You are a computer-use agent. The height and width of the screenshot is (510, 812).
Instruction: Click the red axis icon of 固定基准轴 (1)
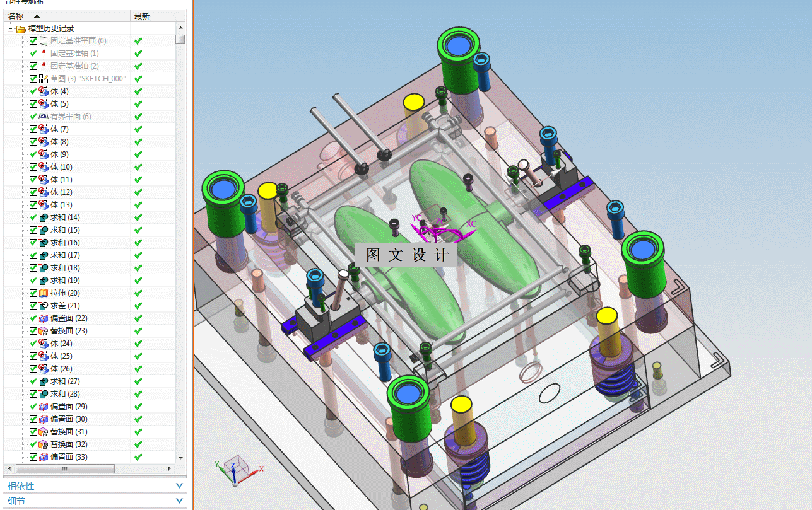(x=44, y=54)
